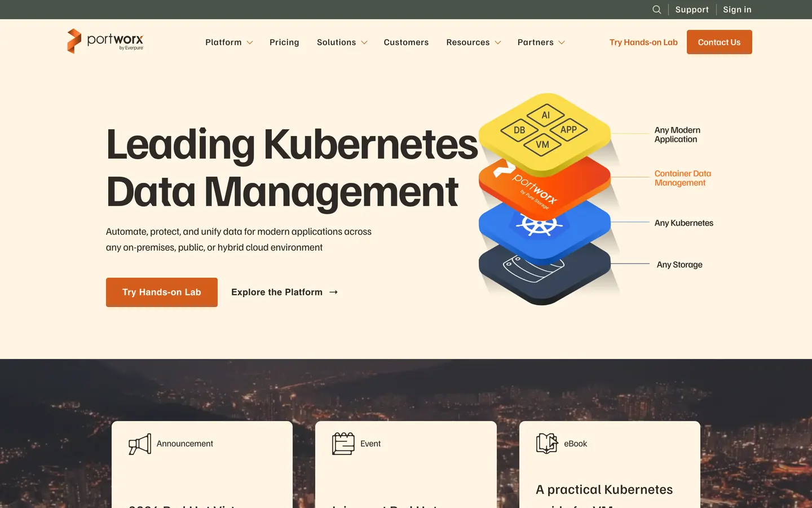Click the Any Kubernetes label
Viewport: 812px width, 508px height.
click(x=684, y=223)
